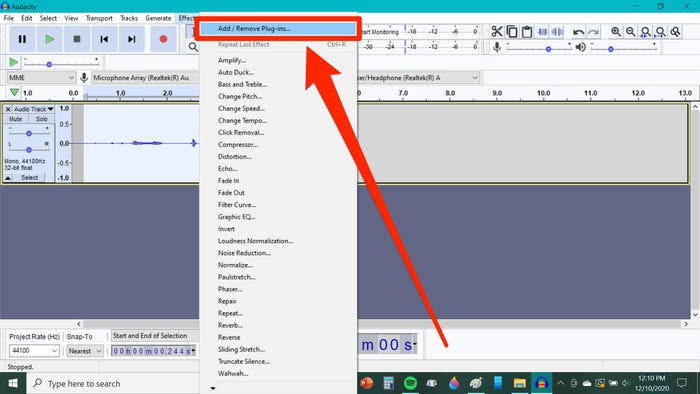
Task: Solo the Audio Track
Action: click(x=42, y=119)
